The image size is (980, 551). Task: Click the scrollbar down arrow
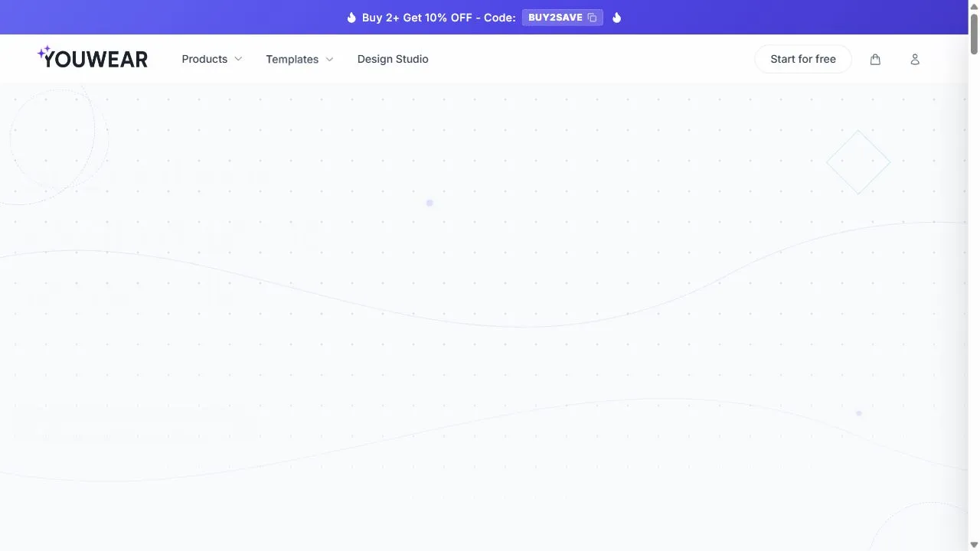(x=974, y=544)
